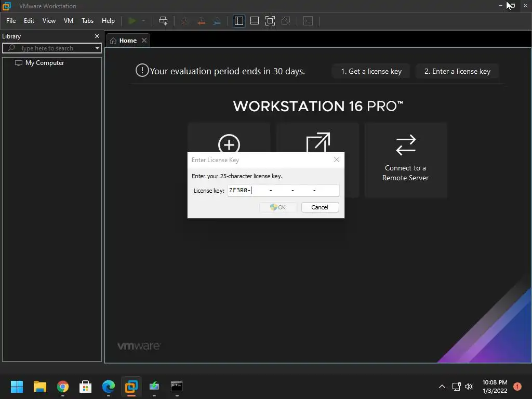Click Enter a license key button
Viewport: 532px width, 399px height.
tap(457, 71)
